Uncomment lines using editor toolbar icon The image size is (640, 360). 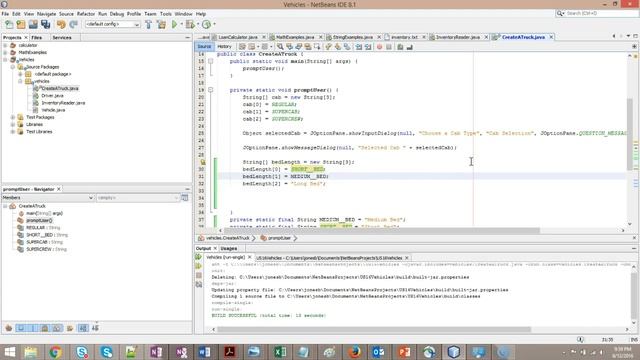[x=409, y=47]
